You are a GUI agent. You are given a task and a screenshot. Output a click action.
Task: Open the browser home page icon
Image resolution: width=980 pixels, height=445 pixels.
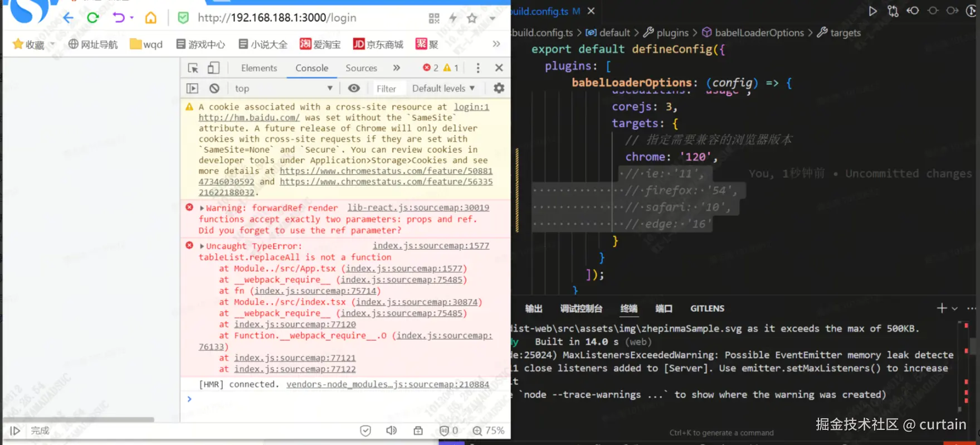point(150,18)
